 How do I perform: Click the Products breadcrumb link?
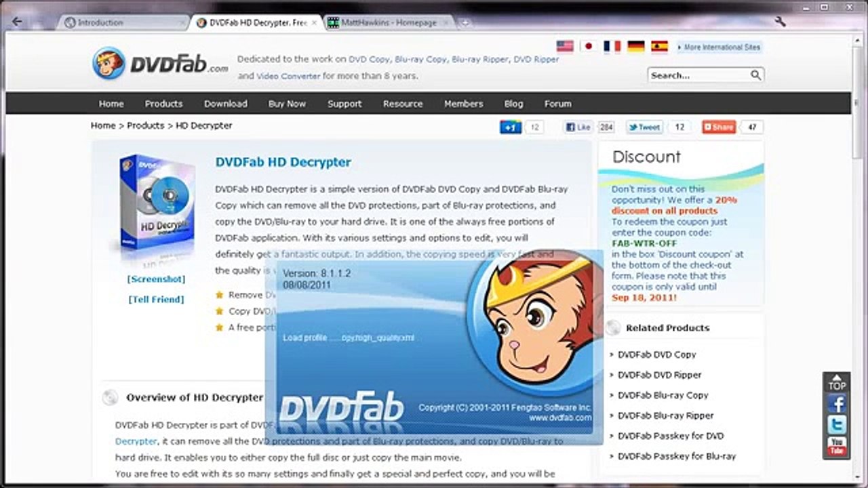pyautogui.click(x=146, y=125)
